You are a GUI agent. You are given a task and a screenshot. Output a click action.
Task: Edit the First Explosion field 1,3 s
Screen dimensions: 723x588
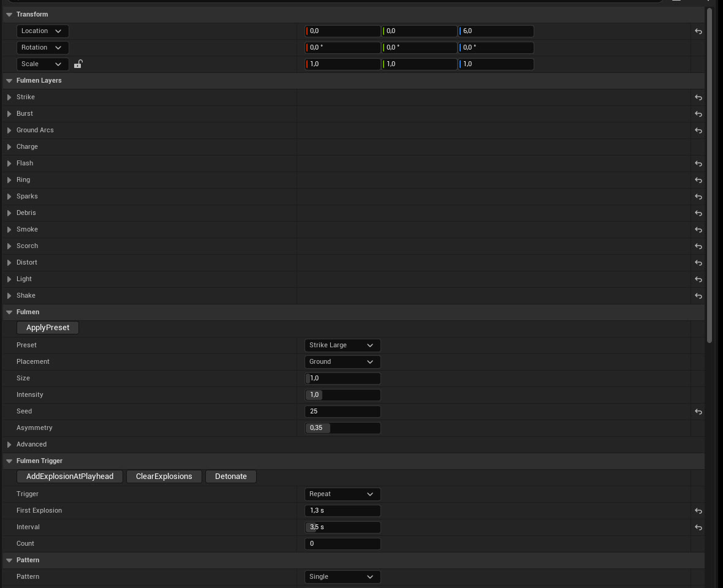[x=343, y=511]
